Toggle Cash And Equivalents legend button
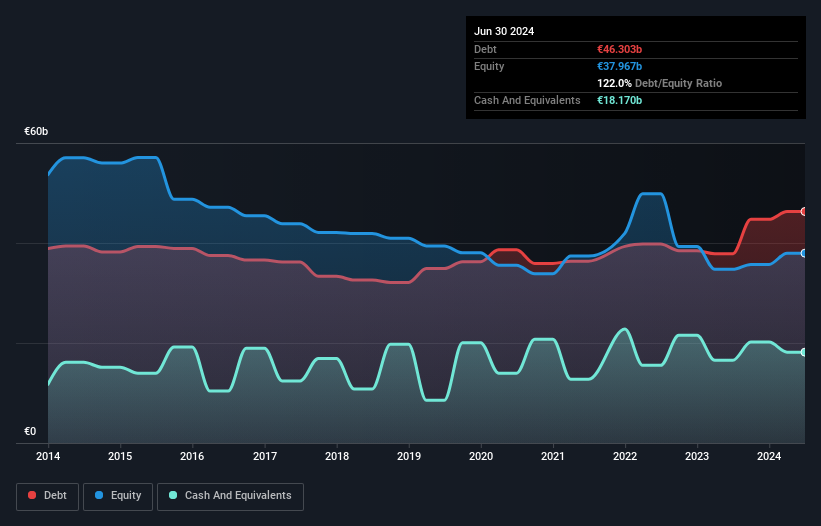 (x=230, y=496)
